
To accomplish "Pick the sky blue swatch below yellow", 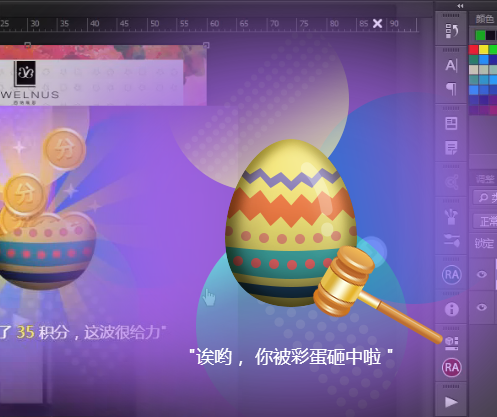I will [x=484, y=60].
